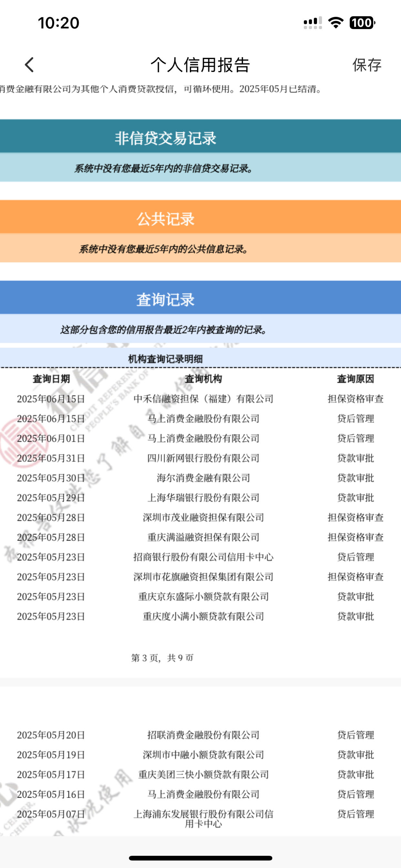
Task: Tap 重庆京东盛际小额贷款有限公司 entry
Action: [x=203, y=596]
